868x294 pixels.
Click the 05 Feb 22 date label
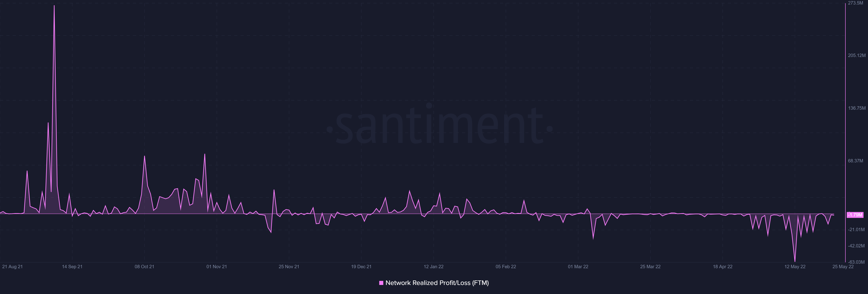coord(506,267)
